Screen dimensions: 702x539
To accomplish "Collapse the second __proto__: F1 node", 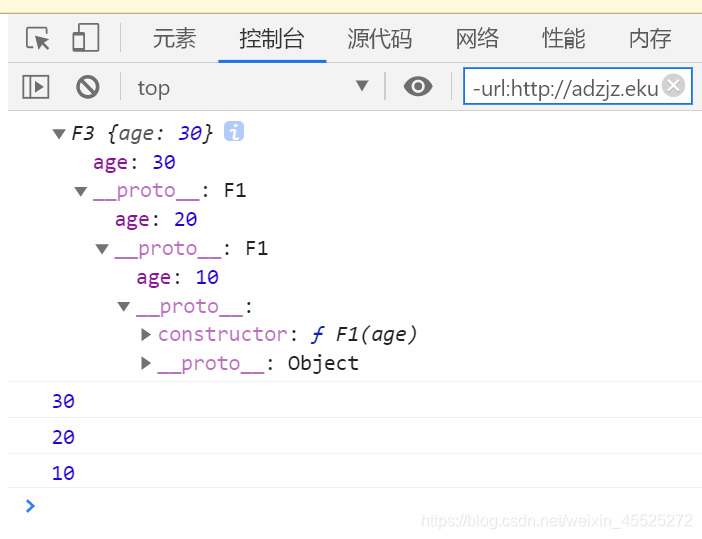I will point(102,249).
